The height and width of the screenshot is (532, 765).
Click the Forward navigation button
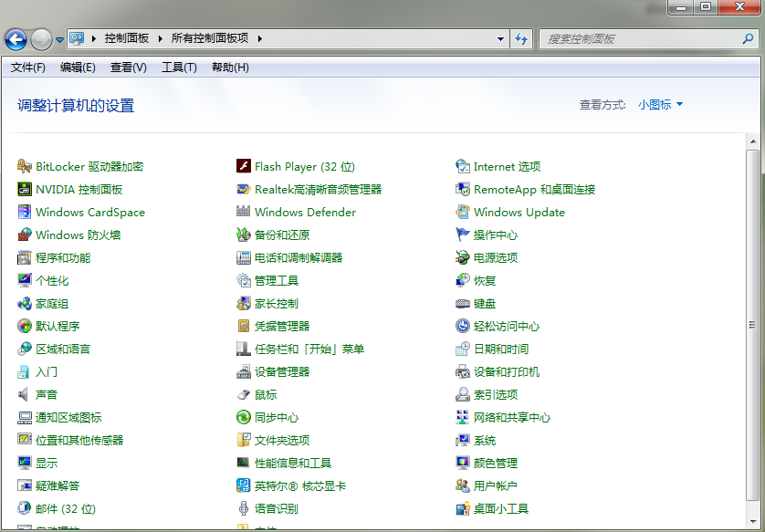[x=41, y=39]
